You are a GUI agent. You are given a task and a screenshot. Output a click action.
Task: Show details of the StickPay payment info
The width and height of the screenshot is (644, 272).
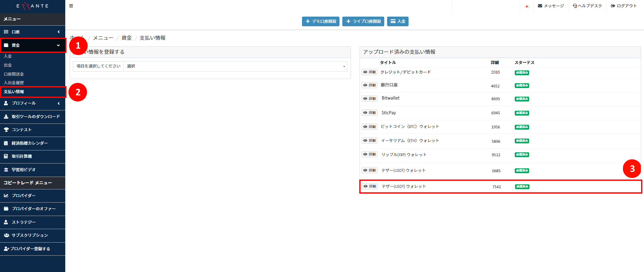[369, 113]
